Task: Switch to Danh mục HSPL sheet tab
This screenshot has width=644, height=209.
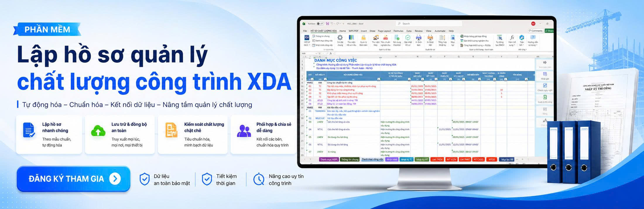Action: click(329, 159)
